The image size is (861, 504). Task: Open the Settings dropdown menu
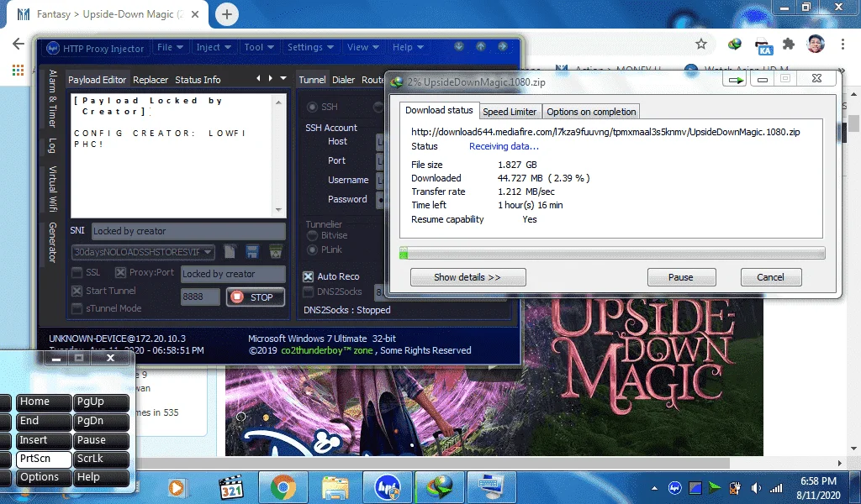tap(310, 47)
